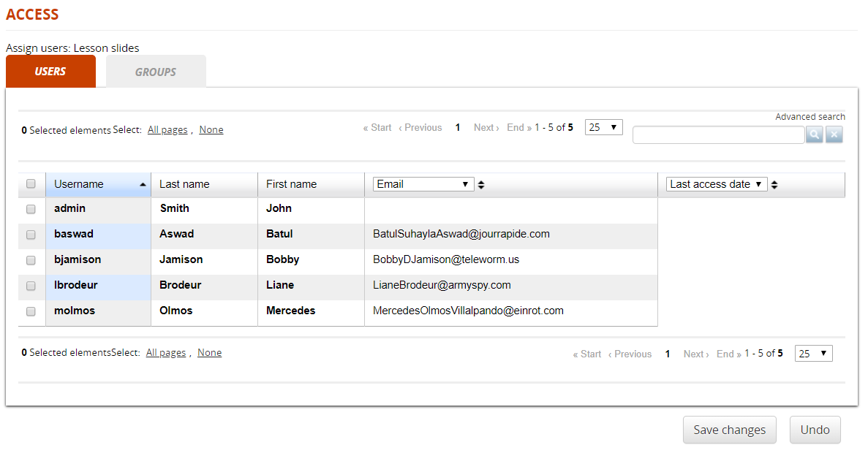868x456 pixels.
Task: Open the Advanced search link
Action: click(x=810, y=117)
